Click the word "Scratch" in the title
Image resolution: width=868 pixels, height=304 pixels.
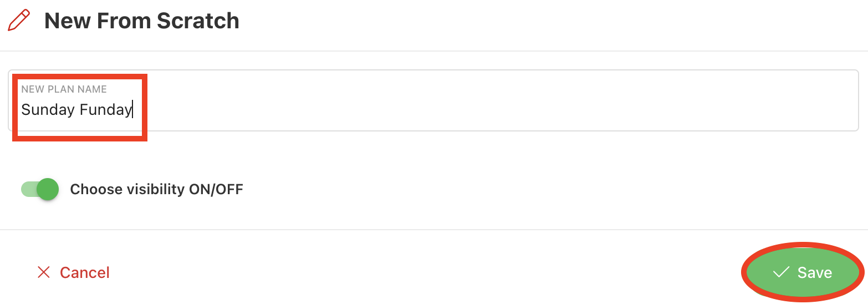198,21
